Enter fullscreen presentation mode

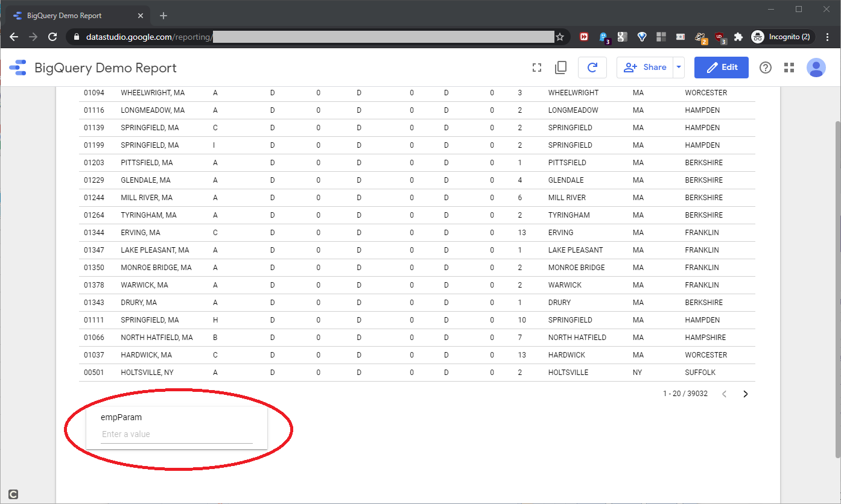pos(537,68)
